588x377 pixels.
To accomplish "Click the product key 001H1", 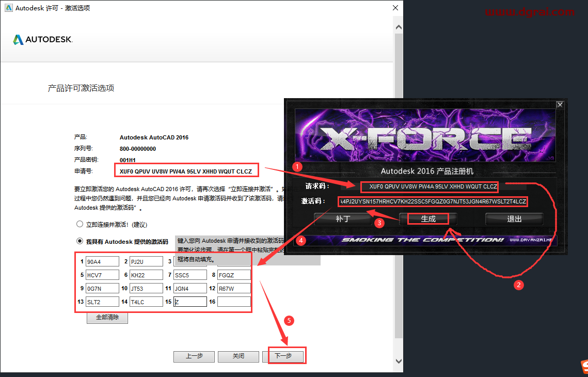I will pos(128,160).
